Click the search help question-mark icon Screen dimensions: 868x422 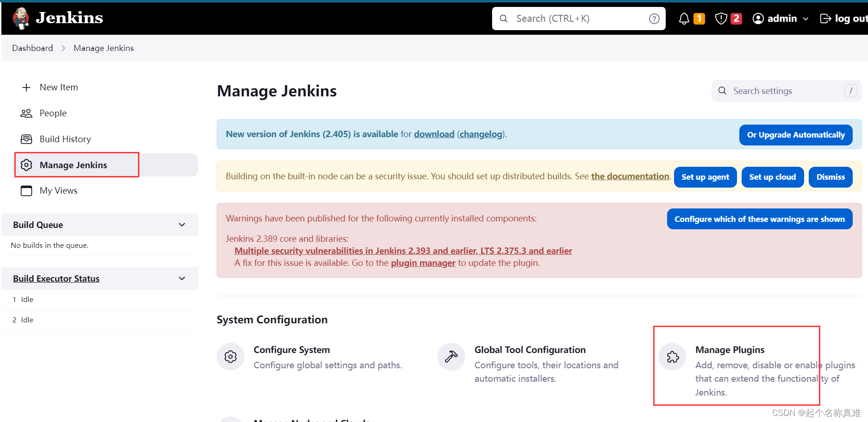pos(654,19)
